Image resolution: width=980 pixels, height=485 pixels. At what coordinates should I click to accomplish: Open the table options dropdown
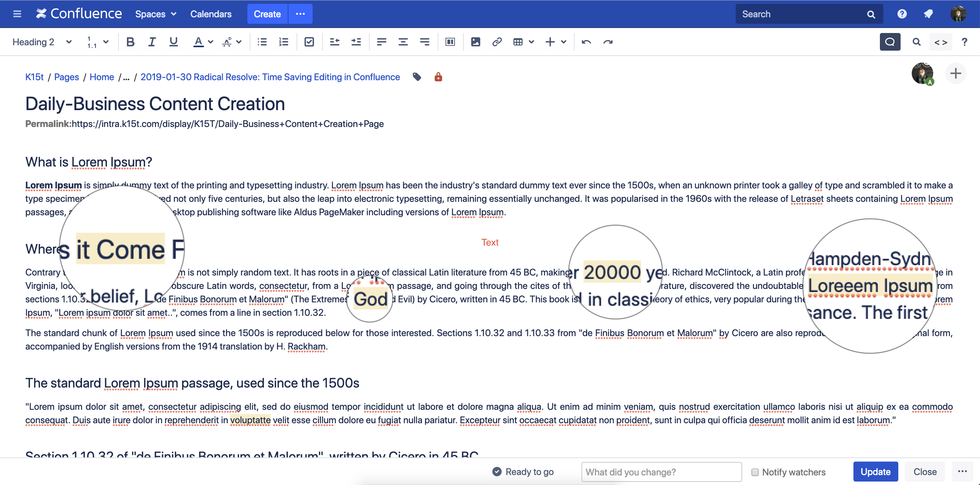click(531, 42)
